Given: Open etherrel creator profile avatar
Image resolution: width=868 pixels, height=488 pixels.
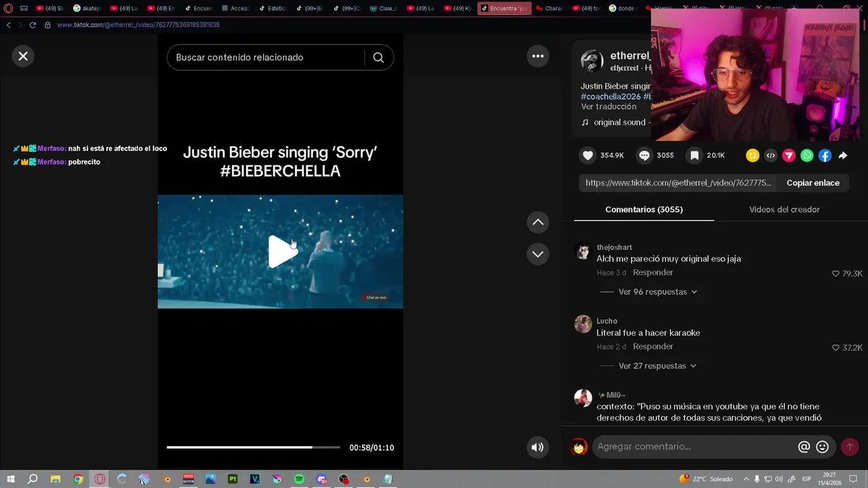Looking at the screenshot, I should pos(592,61).
